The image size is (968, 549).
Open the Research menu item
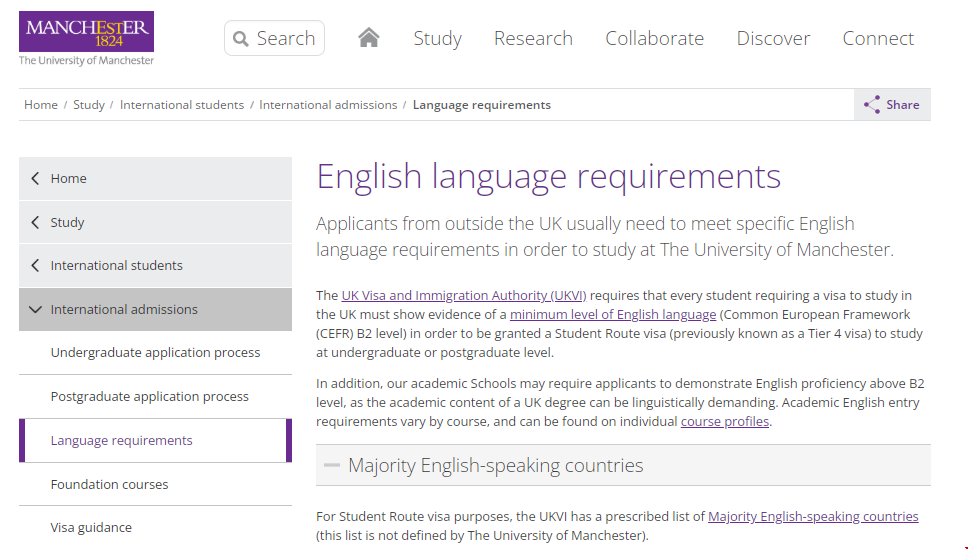tap(533, 38)
